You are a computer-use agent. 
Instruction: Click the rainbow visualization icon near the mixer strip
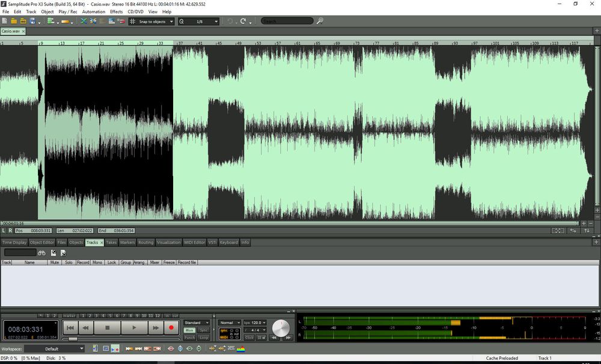[241, 349]
